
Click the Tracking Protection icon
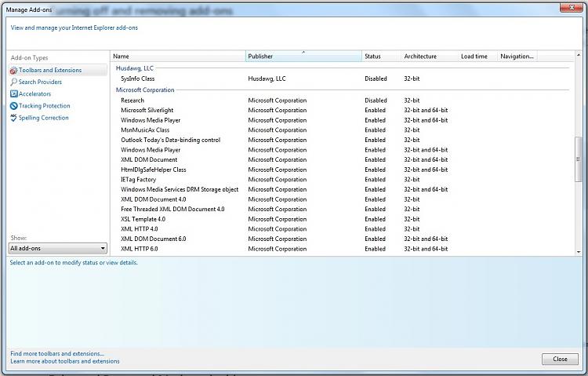click(14, 106)
